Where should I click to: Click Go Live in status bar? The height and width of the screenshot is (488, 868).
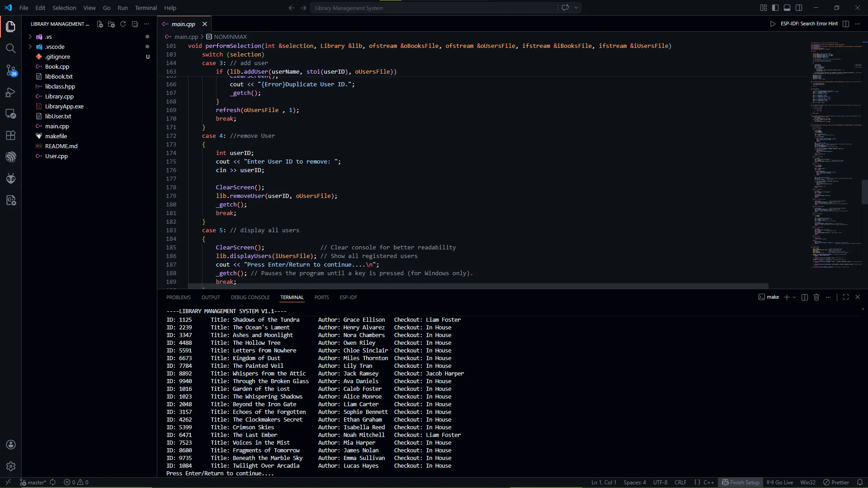pos(780,482)
